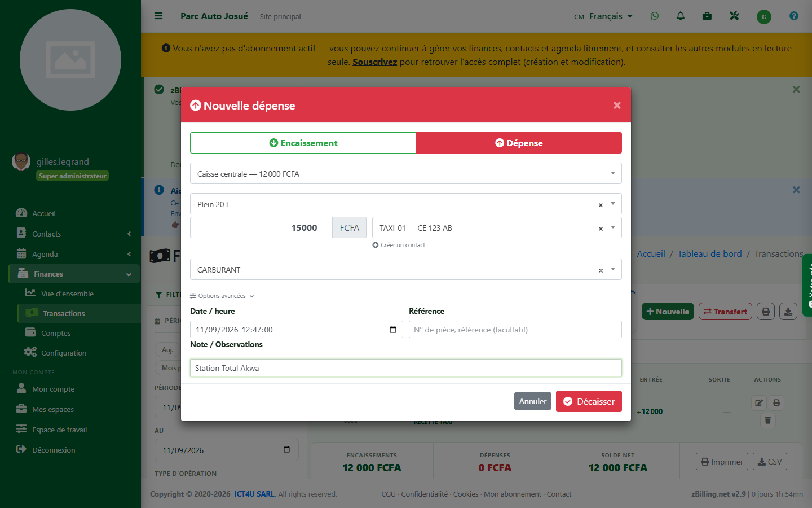Open notifications bell icon
Screen dimensions: 812x508
(681, 16)
